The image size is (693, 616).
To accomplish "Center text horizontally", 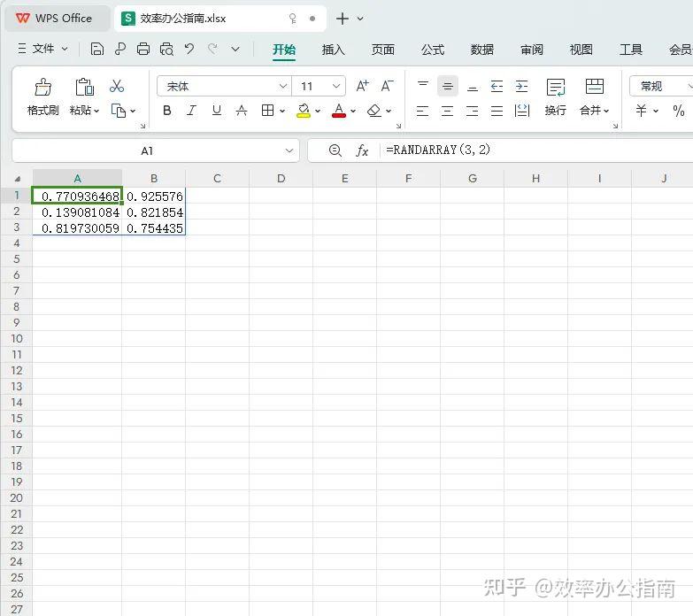I will (x=447, y=111).
